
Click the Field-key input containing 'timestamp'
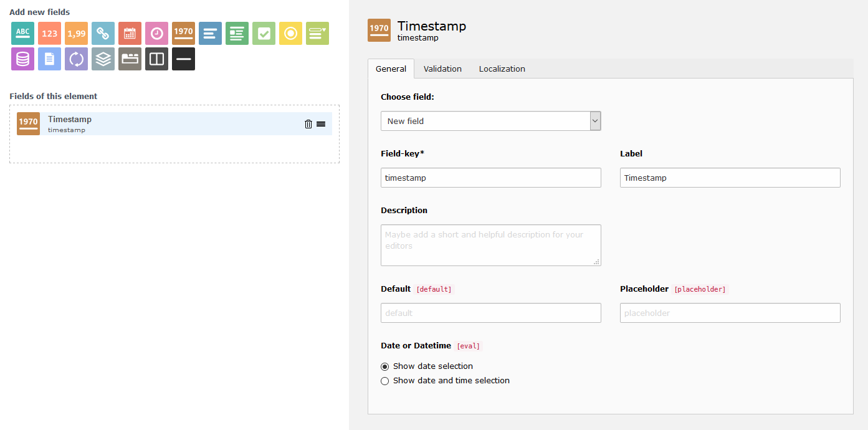491,178
